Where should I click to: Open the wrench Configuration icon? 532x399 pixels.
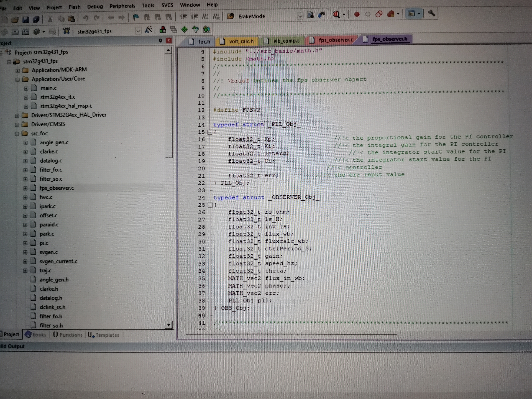click(x=431, y=13)
